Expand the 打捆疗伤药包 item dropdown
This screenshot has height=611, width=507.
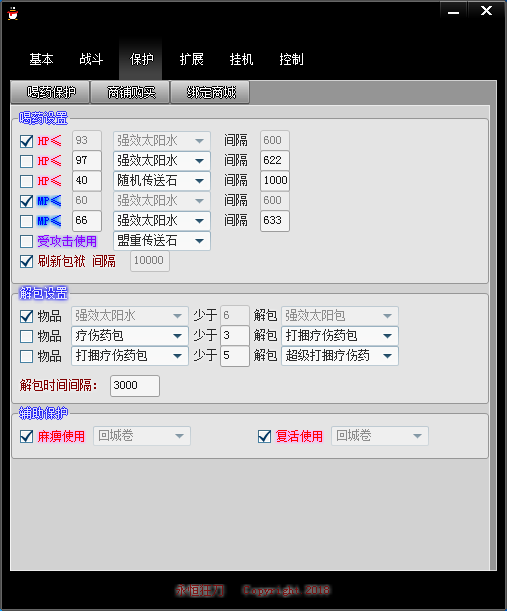(130, 356)
